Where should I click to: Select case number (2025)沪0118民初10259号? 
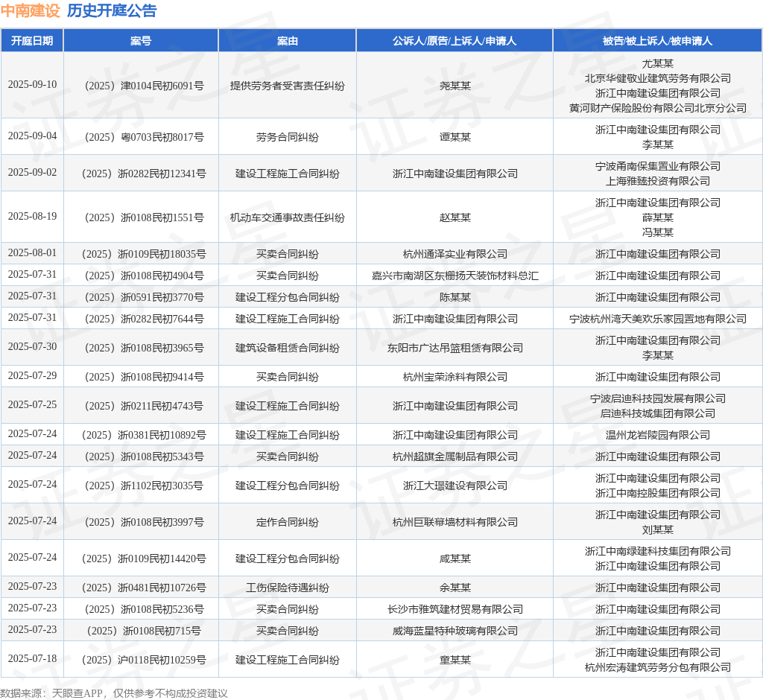144,660
